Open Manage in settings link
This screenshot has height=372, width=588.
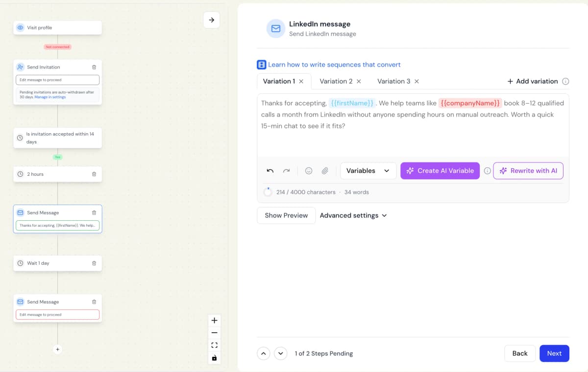pyautogui.click(x=50, y=97)
